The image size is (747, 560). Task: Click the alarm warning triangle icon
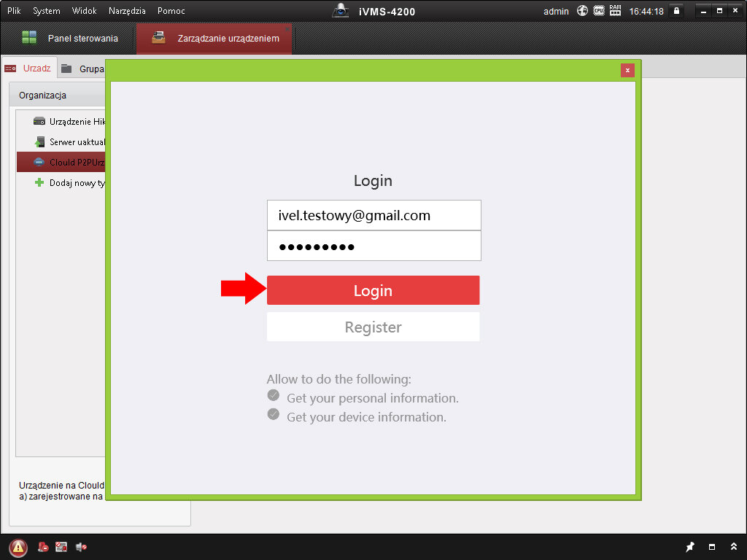click(x=18, y=548)
